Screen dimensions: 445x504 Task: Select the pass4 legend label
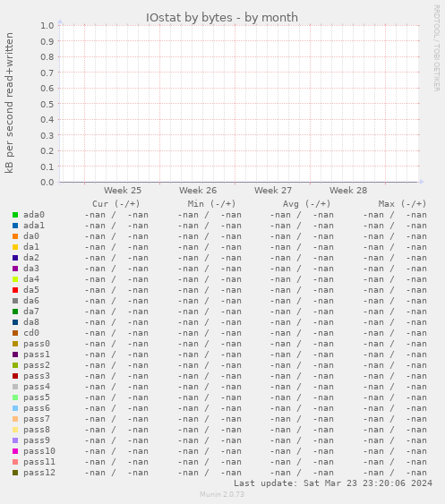[x=37, y=387]
